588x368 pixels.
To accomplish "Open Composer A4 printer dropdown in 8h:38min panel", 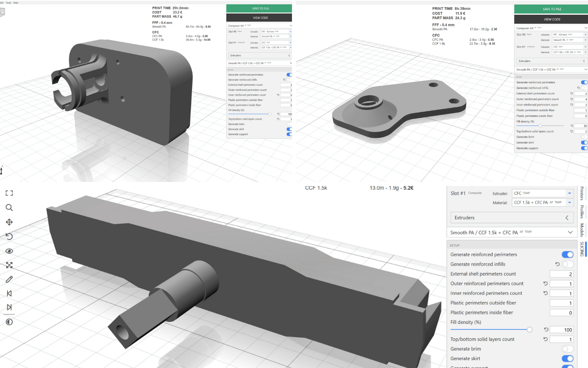I will [551, 28].
